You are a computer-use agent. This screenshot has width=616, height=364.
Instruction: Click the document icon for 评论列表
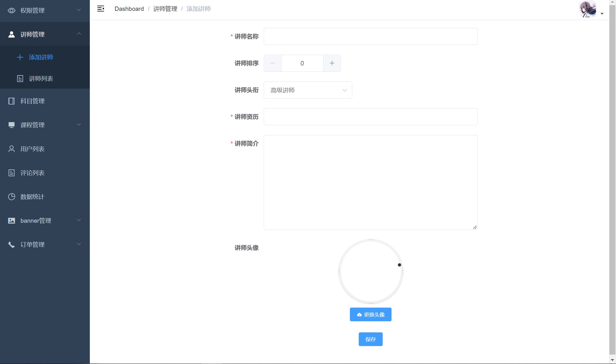pos(11,173)
